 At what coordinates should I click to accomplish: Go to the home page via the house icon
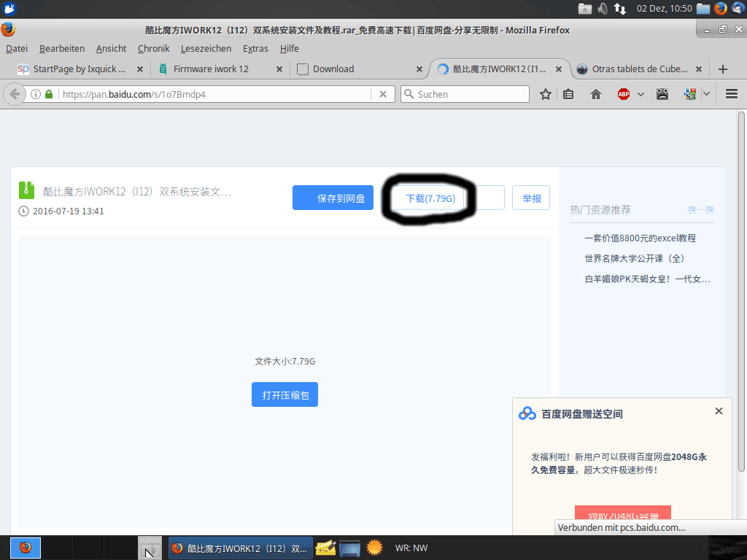click(595, 94)
